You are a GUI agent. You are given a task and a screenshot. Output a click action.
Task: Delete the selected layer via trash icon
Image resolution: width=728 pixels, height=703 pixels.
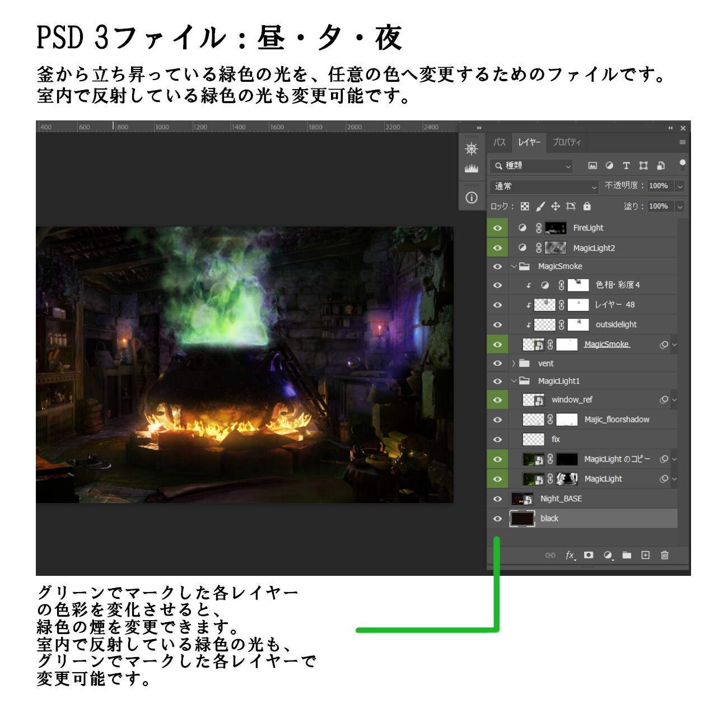(664, 555)
